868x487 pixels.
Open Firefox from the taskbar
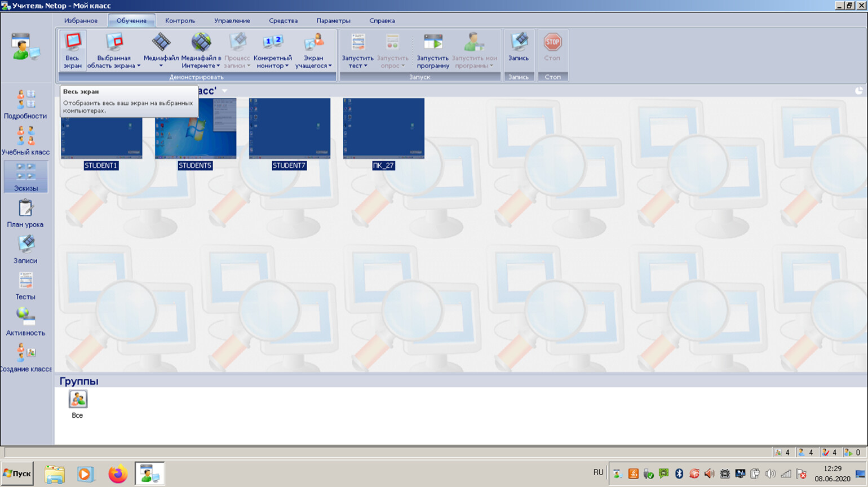[x=118, y=474]
